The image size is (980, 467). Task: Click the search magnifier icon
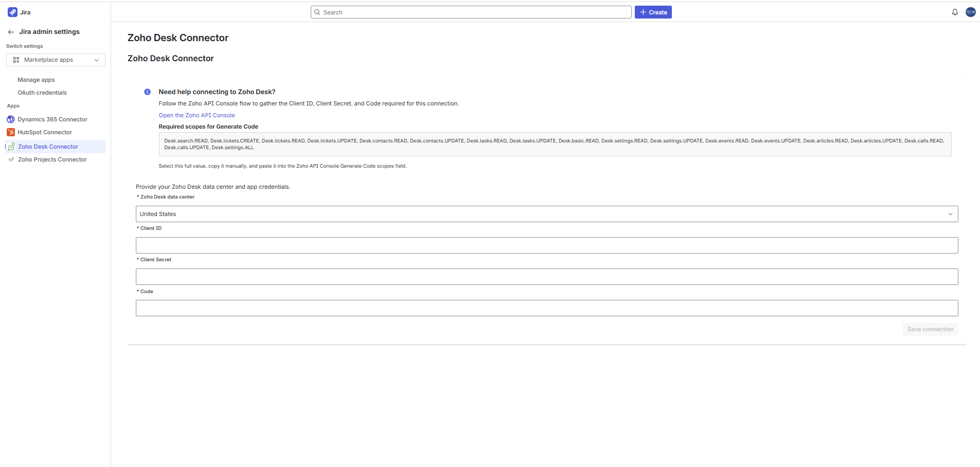pyautogui.click(x=318, y=12)
